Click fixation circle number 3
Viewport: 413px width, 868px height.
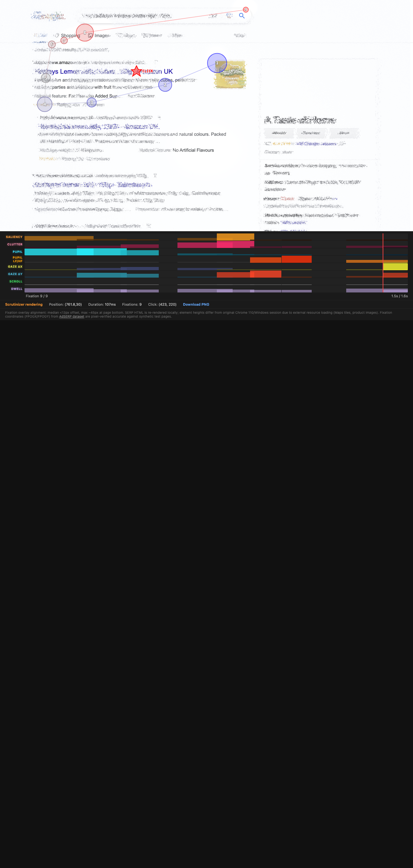91,103
